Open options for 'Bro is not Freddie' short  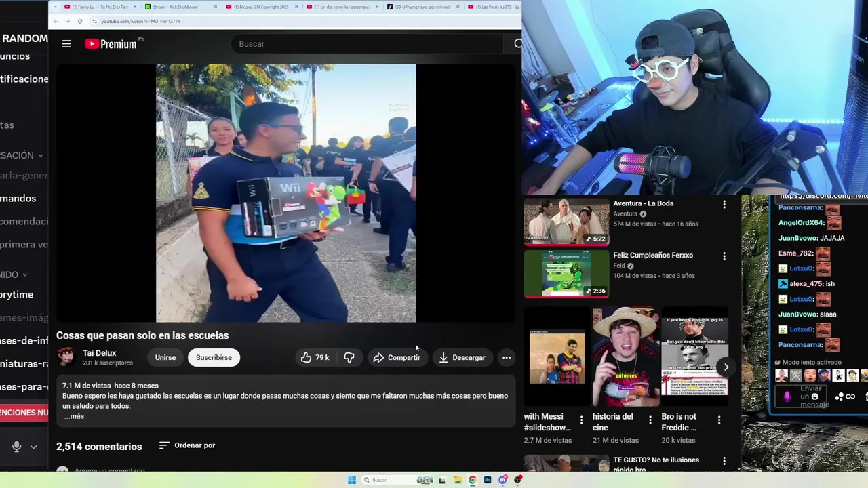(x=719, y=420)
